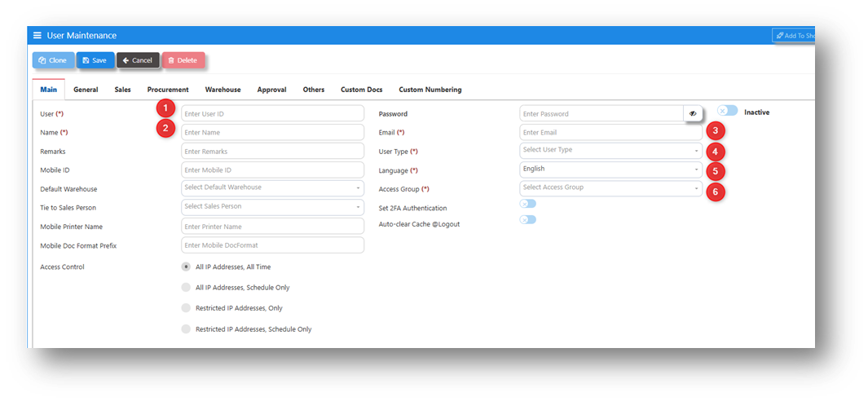The image size is (868, 401).
Task: Focus the Enter Mobile ID field
Action: (x=272, y=170)
